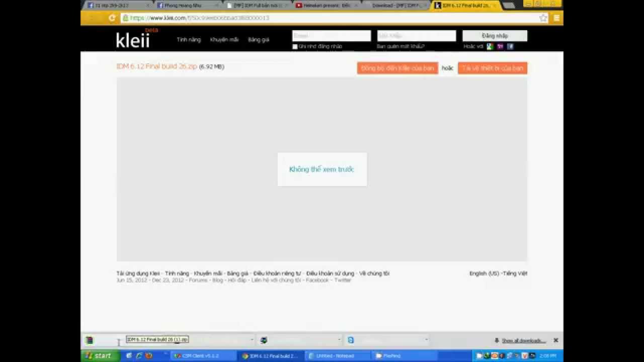
Task: Sign in with the Yahoo icon
Action: coord(500,46)
